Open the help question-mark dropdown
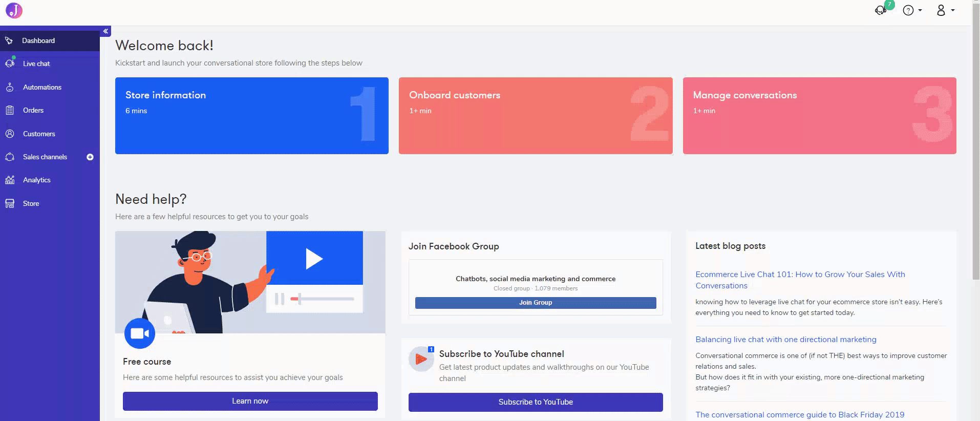 [x=912, y=10]
